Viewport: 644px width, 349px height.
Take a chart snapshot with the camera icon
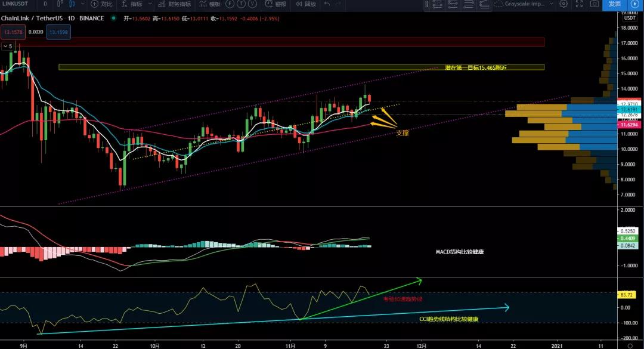click(x=595, y=5)
